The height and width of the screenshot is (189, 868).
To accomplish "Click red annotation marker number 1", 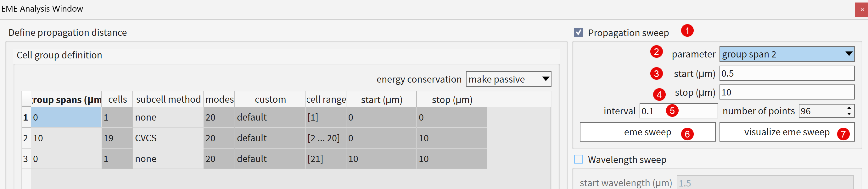I will click(x=687, y=30).
